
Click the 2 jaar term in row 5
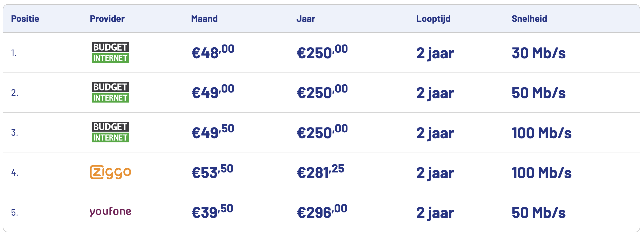coord(435,213)
